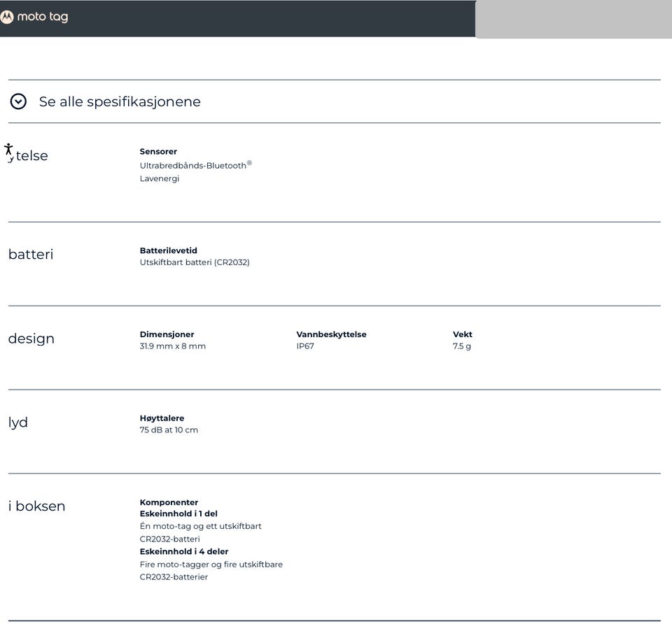The width and height of the screenshot is (672, 624).
Task: Click the 'Se alle spesifikasjonene' heading
Action: tap(120, 101)
